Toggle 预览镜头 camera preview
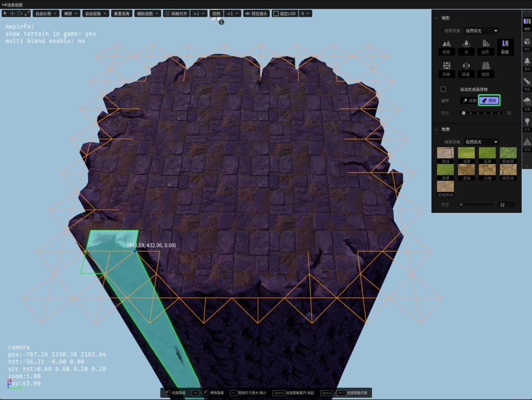 pyautogui.click(x=256, y=14)
